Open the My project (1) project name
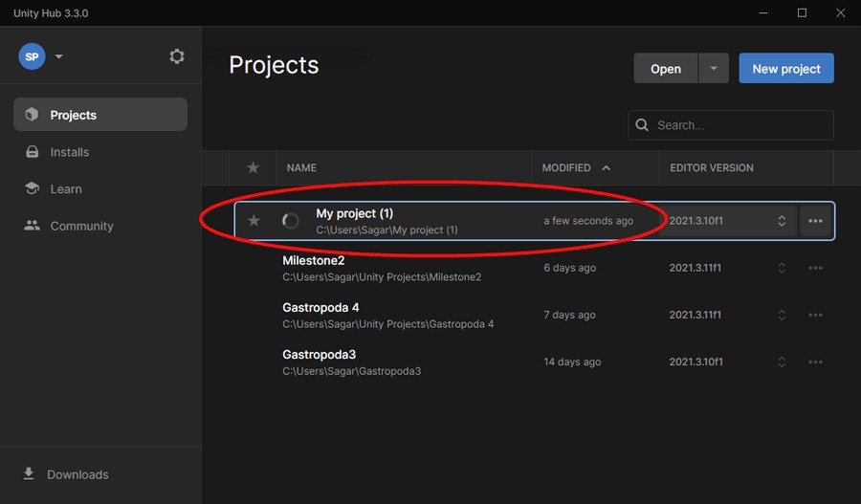 pyautogui.click(x=354, y=213)
